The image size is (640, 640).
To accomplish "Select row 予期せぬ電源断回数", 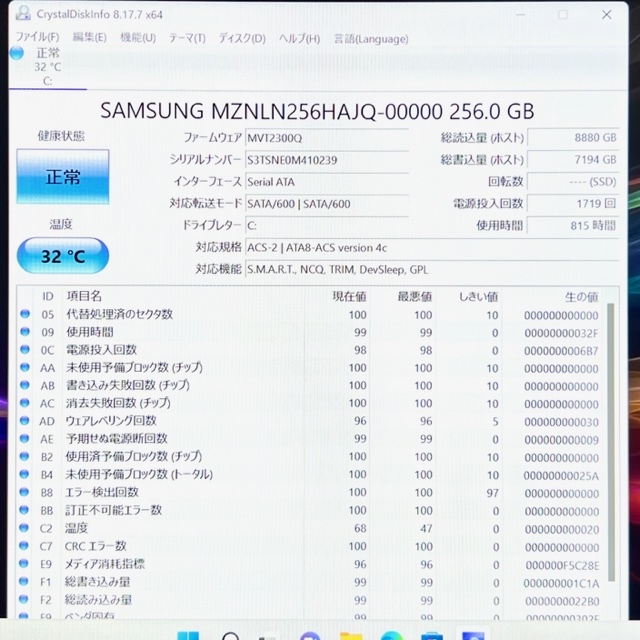I will click(x=310, y=439).
